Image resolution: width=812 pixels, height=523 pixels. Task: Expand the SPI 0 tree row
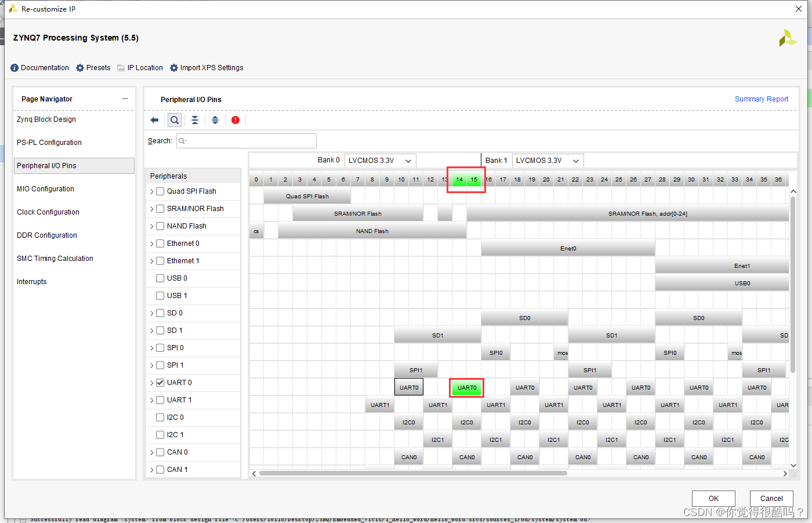(152, 348)
